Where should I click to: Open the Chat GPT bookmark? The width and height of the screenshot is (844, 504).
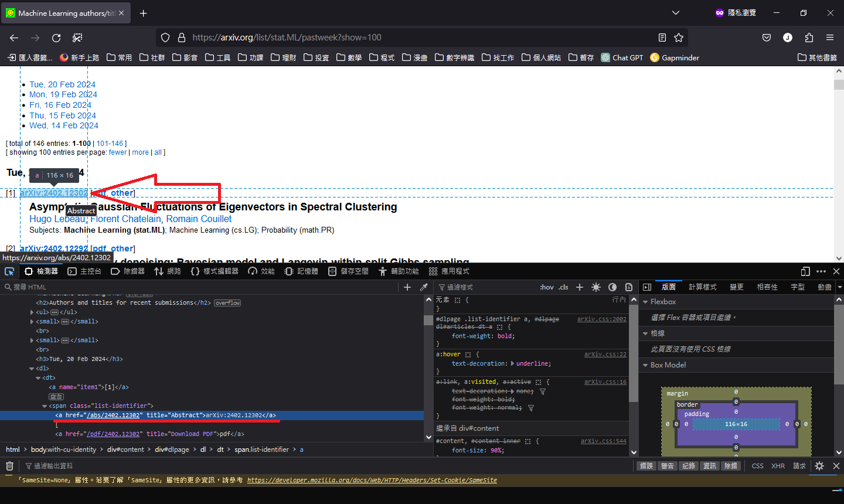pos(622,57)
